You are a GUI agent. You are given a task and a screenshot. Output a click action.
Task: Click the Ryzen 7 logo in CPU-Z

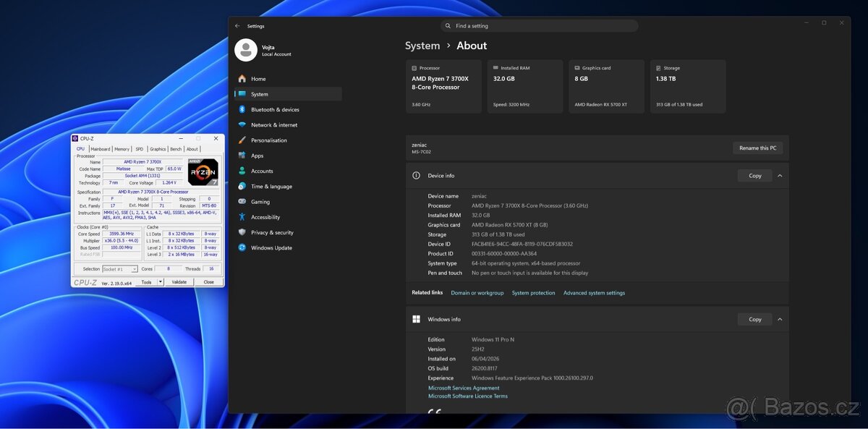tap(203, 171)
